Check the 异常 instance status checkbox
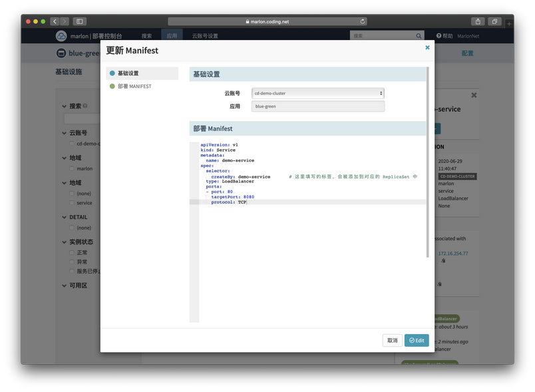This screenshot has height=392, width=535. (72, 262)
